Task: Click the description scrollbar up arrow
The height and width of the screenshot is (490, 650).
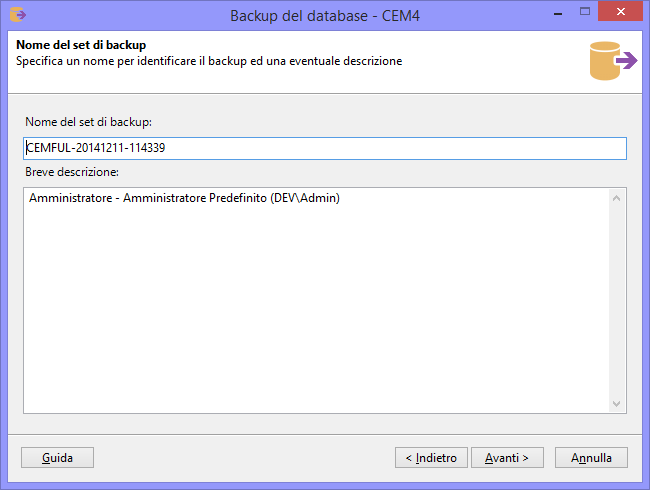Action: (616, 198)
